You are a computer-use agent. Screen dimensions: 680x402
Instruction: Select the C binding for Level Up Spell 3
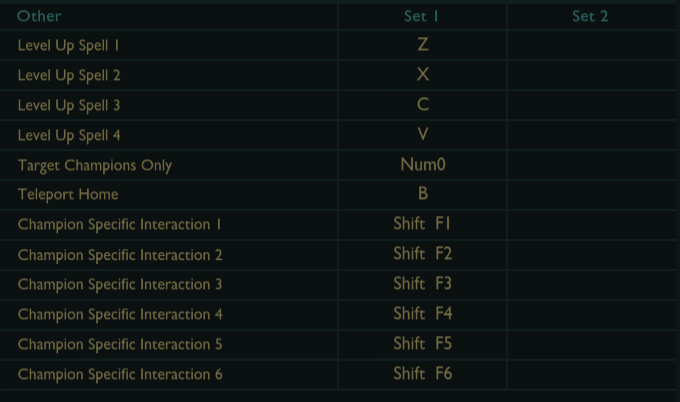pyautogui.click(x=422, y=105)
